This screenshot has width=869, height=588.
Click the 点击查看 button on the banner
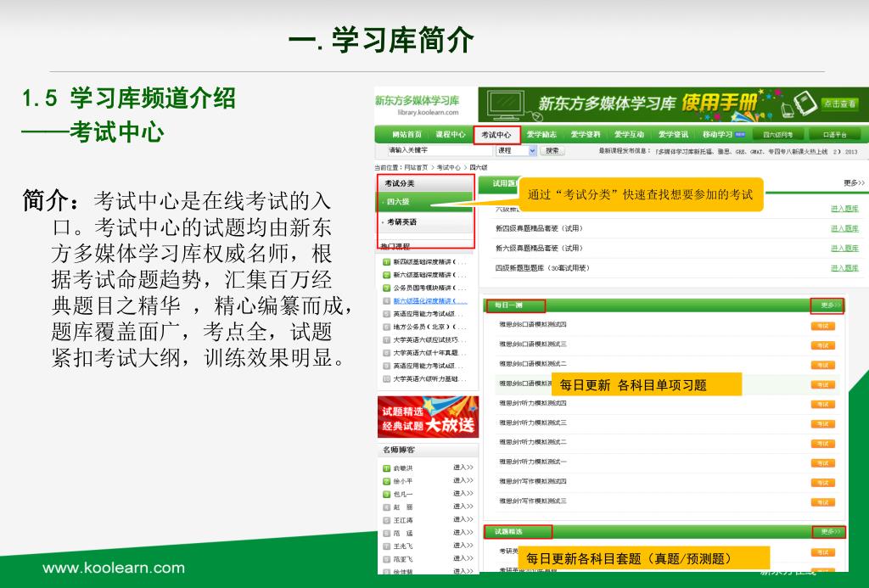[839, 104]
